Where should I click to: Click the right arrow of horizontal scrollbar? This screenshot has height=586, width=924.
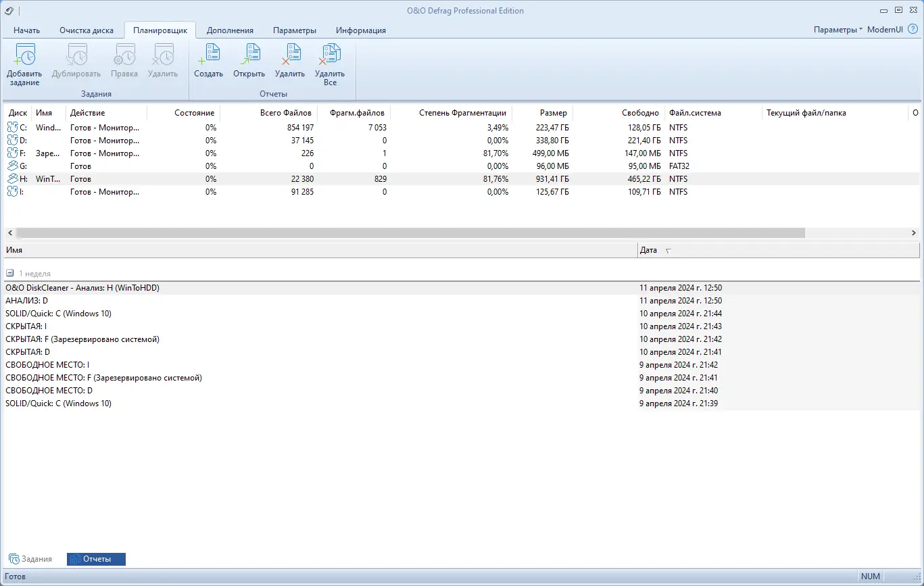tap(914, 233)
